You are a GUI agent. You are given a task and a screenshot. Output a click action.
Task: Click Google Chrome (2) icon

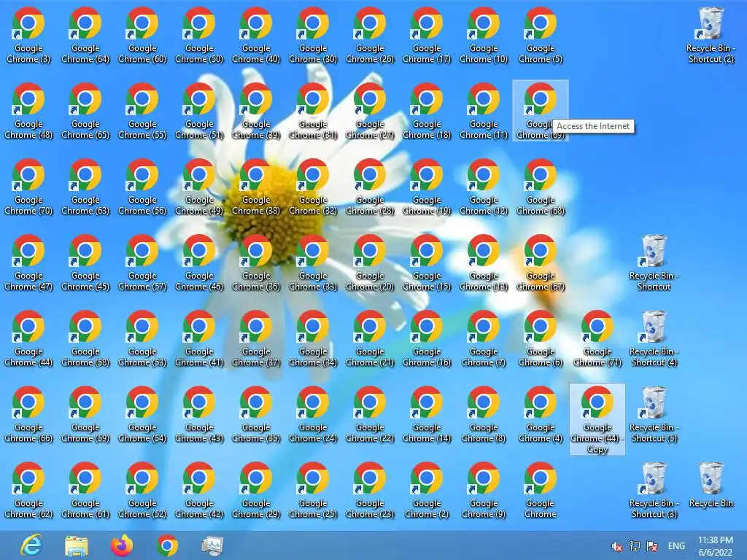point(427,490)
